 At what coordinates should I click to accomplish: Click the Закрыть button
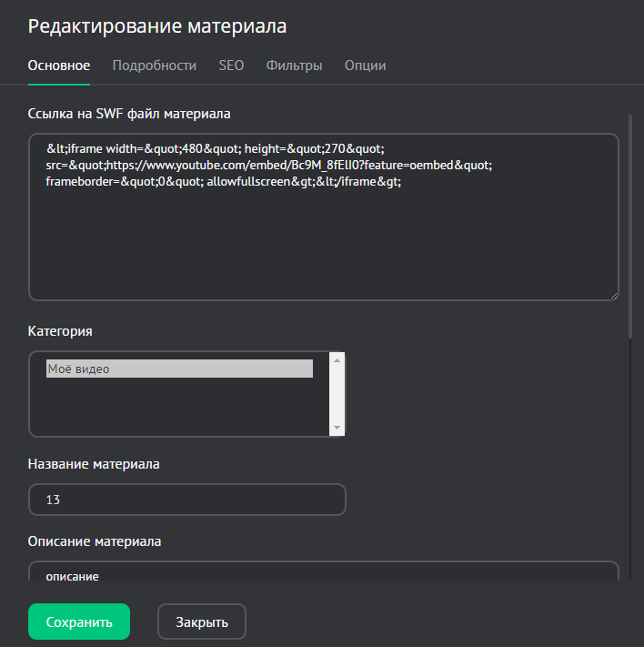[x=202, y=622]
